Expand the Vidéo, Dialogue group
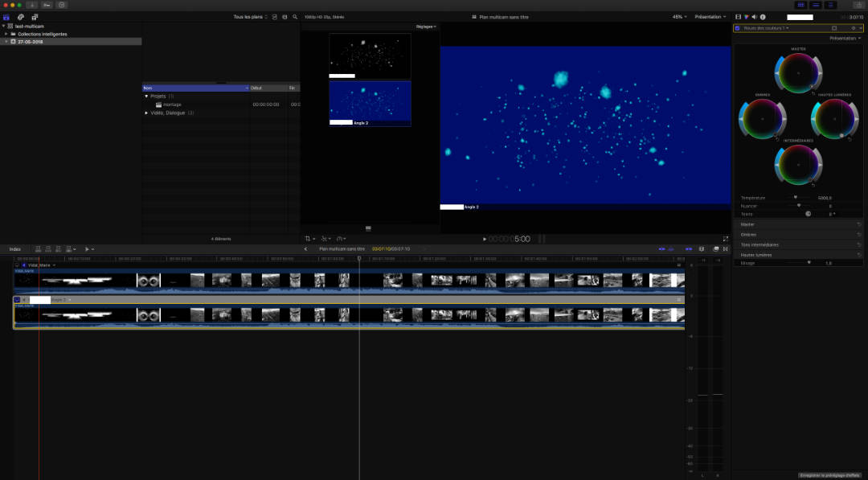The height and width of the screenshot is (480, 868). (147, 113)
